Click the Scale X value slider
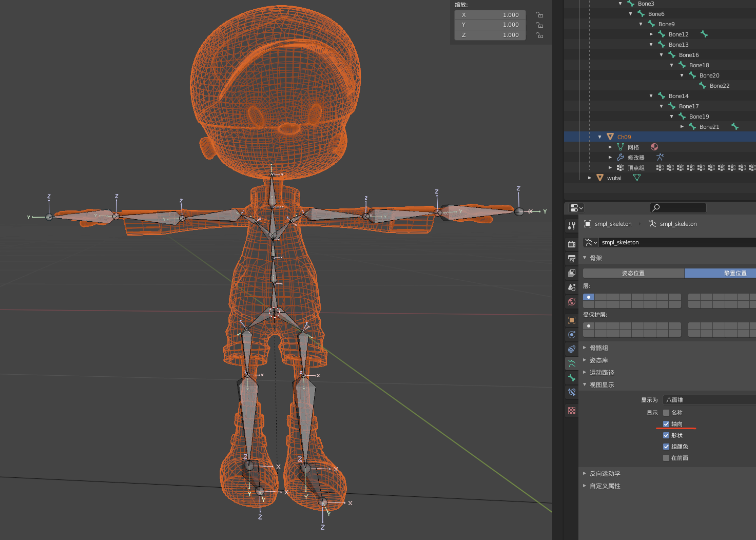The height and width of the screenshot is (540, 756). [x=490, y=14]
